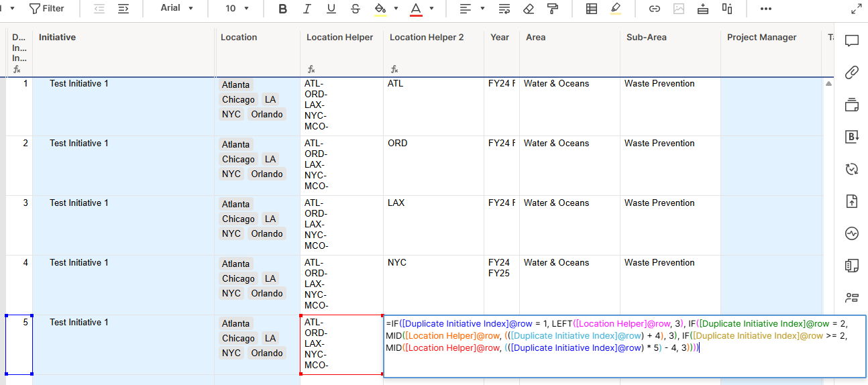Select Waste Prevention cell in row 2
The width and height of the screenshot is (868, 385).
click(x=671, y=166)
